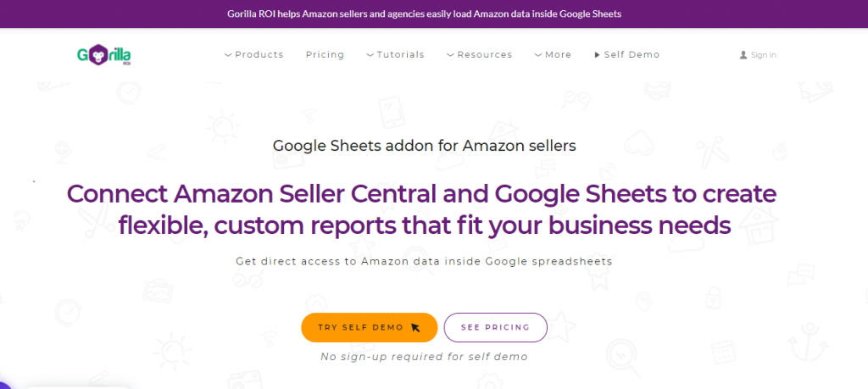
Task: Click the play triangle icon before Self Demo
Action: coord(598,55)
